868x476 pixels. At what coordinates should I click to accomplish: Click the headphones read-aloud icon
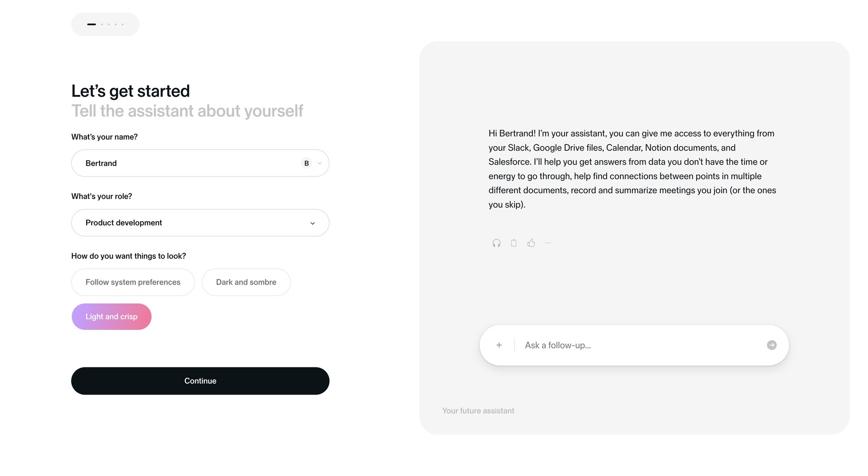click(x=496, y=243)
